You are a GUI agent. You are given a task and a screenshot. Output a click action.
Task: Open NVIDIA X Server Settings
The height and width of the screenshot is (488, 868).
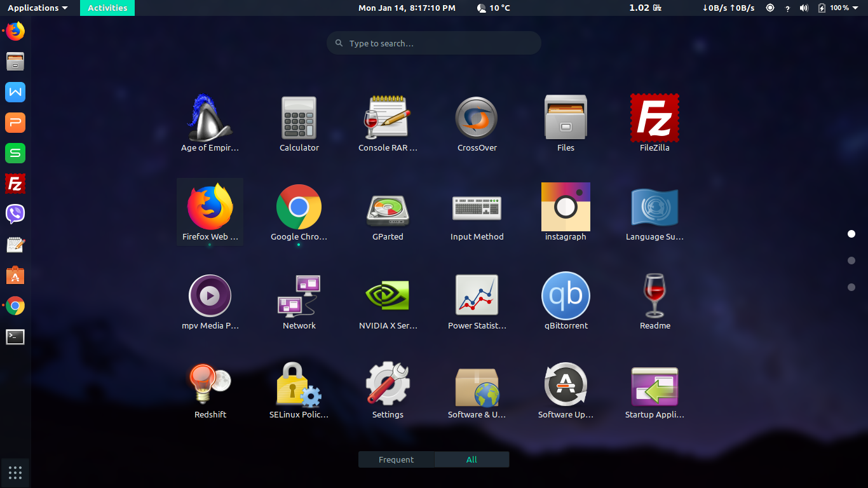coord(388,296)
